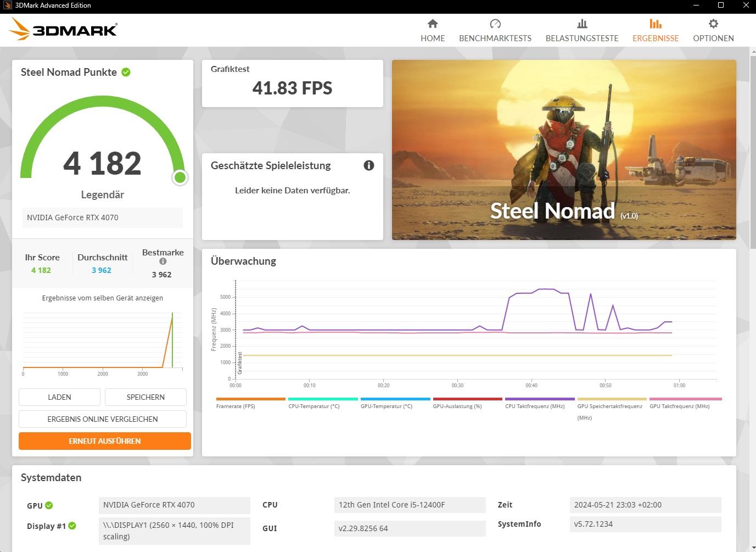This screenshot has width=756, height=552.
Task: Click the SPEICHERN button
Action: pyautogui.click(x=145, y=397)
